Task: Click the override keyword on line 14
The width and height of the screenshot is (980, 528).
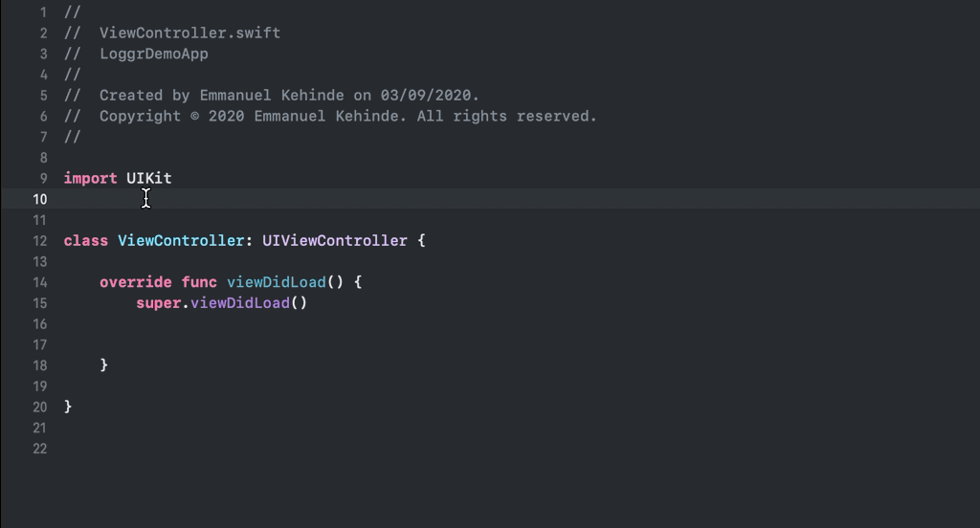Action: [136, 282]
